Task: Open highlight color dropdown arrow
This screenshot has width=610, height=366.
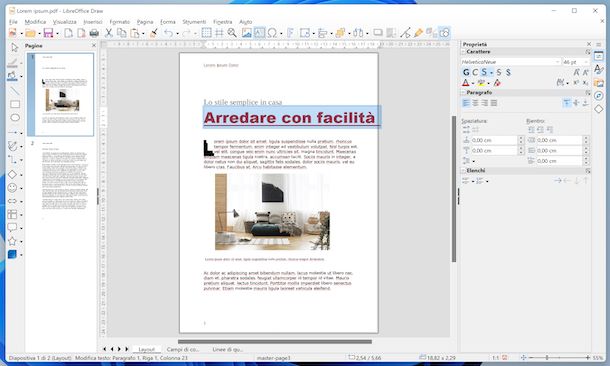Action: point(489,83)
